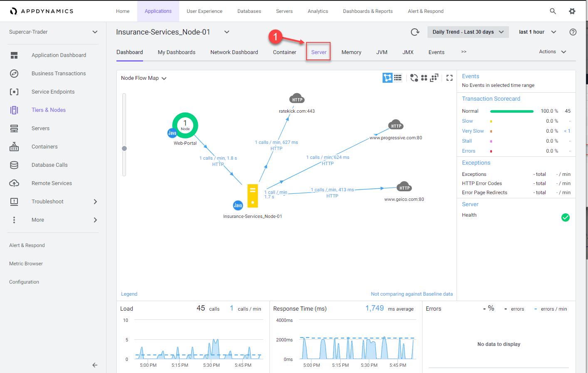Open the Actions dropdown menu
The width and height of the screenshot is (588, 373).
[553, 52]
